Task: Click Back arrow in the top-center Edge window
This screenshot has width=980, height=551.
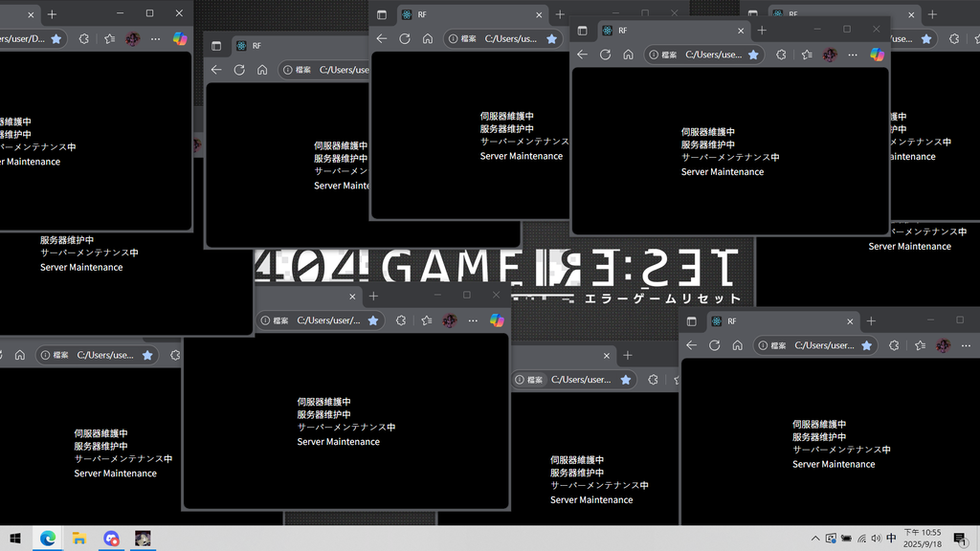Action: tap(382, 39)
